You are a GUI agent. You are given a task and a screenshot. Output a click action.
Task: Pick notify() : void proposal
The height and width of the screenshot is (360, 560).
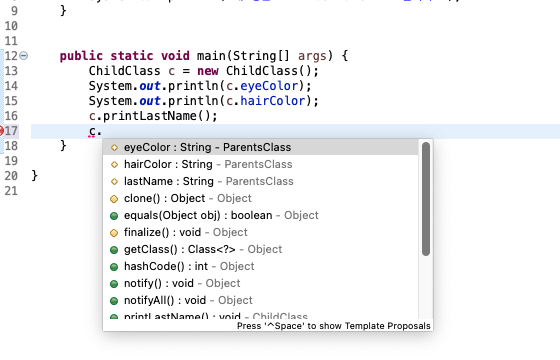[260, 283]
